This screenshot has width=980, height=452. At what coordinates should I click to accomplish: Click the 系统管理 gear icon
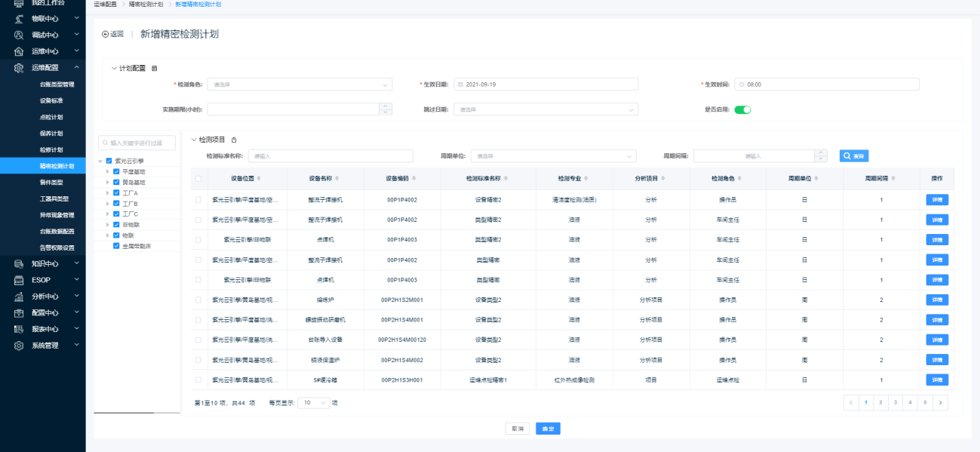tap(19, 346)
